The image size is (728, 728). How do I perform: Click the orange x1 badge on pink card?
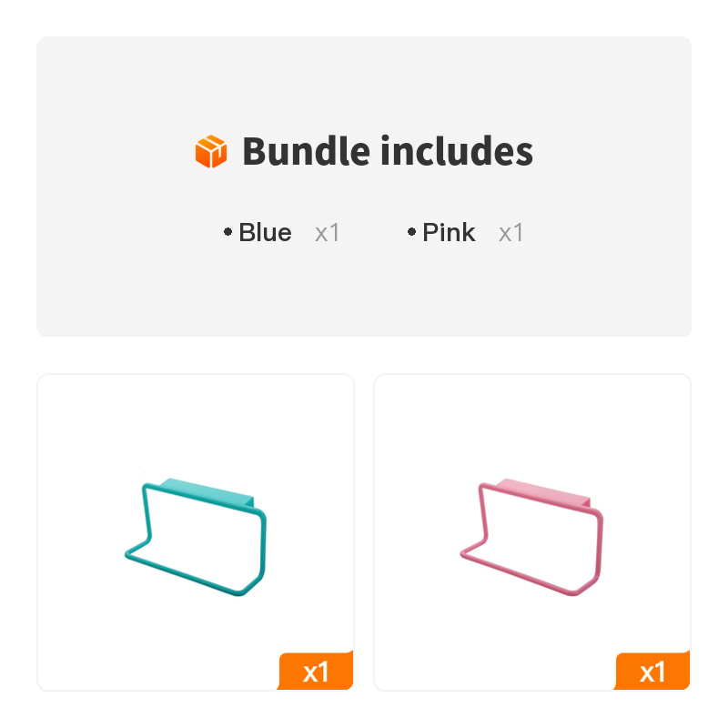coord(652,672)
